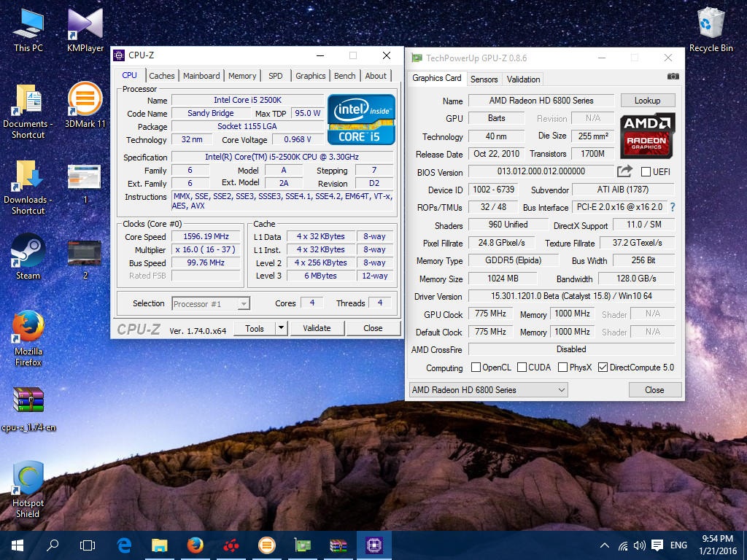Open Downloads shortcut folder
The height and width of the screenshot is (560, 747).
click(x=28, y=187)
